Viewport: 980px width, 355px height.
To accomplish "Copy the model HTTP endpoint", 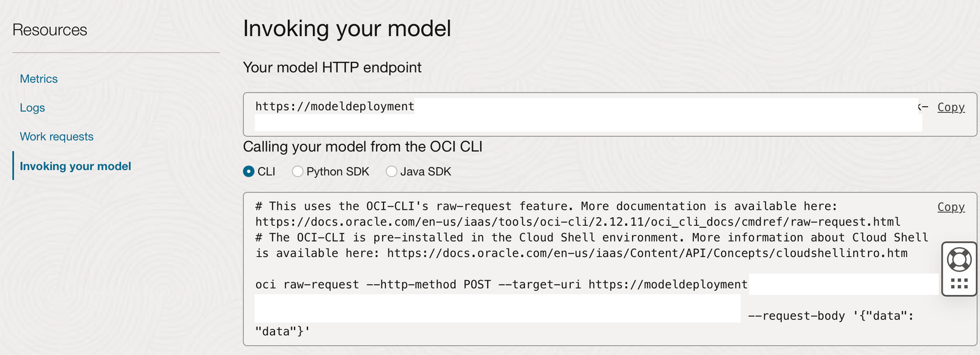I will click(951, 107).
